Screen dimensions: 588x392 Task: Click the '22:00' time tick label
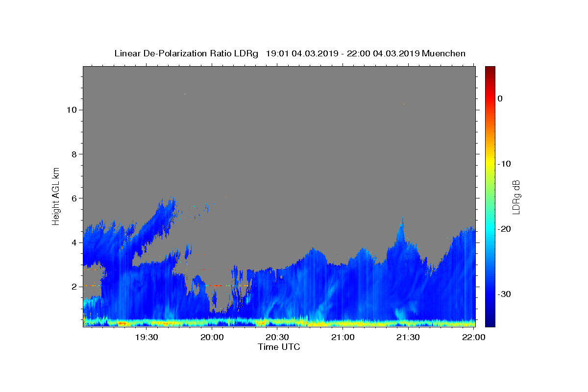click(474, 337)
